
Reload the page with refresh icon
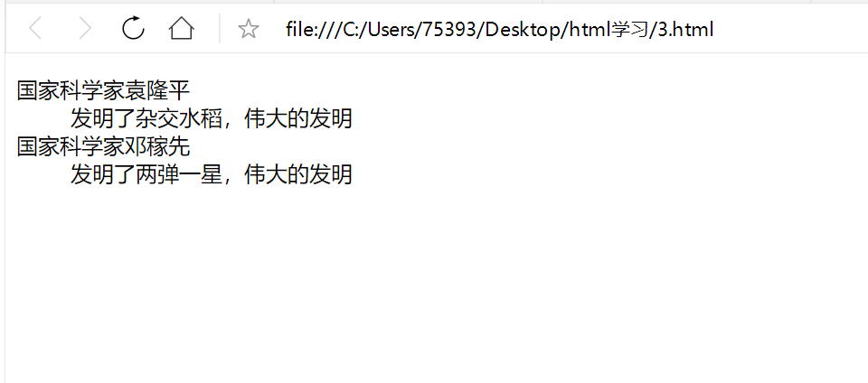coord(134,28)
